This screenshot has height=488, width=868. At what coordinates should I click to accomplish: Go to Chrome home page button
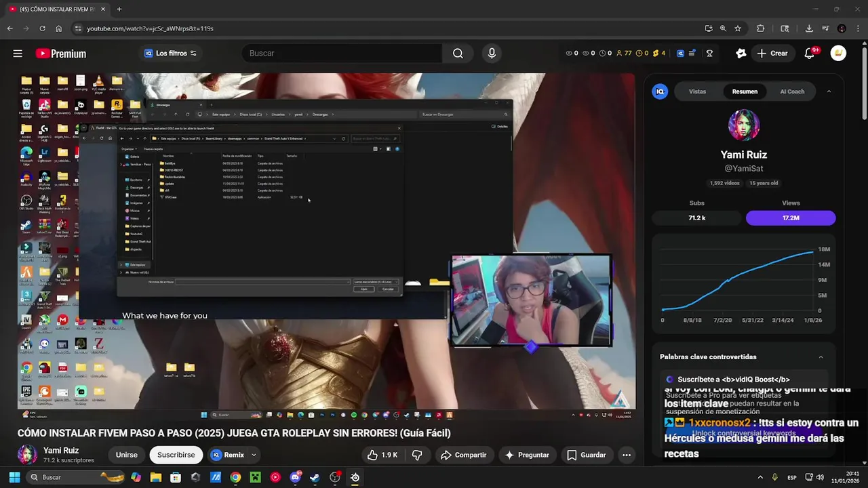[58, 28]
